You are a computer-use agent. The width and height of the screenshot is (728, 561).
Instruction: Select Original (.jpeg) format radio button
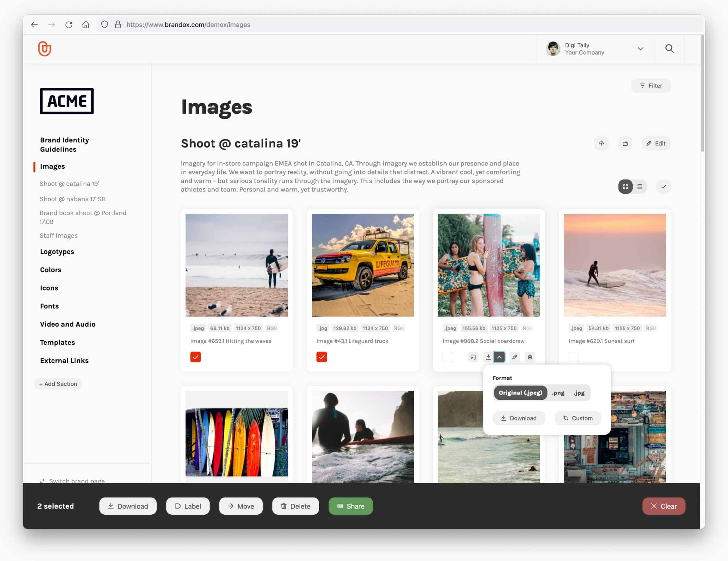click(x=520, y=393)
